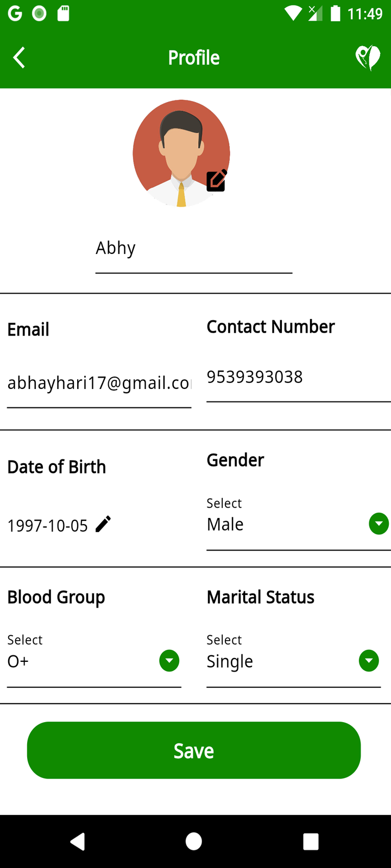Tap Android recent apps square button
The width and height of the screenshot is (391, 868).
click(311, 841)
